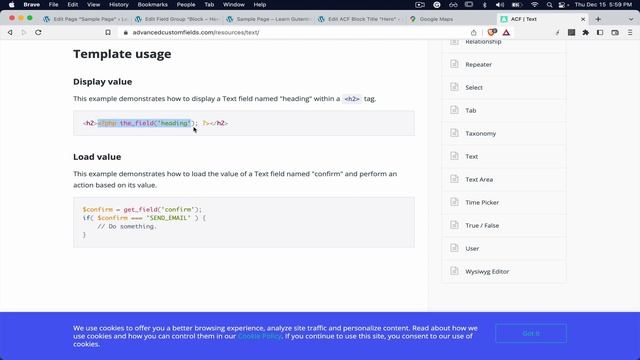Viewport: 640px width, 360px height.
Task: Open the Text field docs link
Action: 471,156
